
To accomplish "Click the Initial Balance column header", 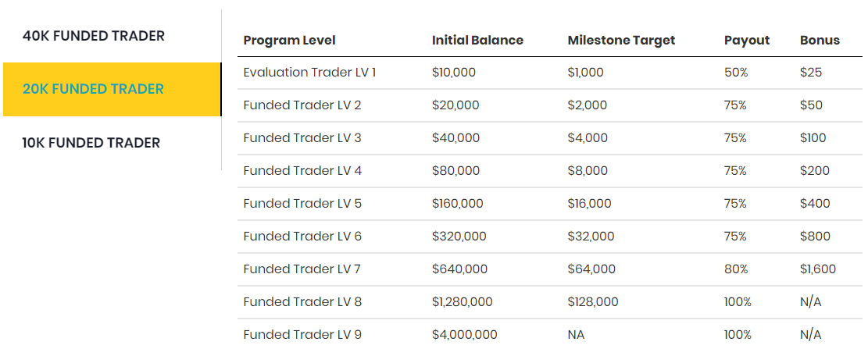I will tap(477, 41).
